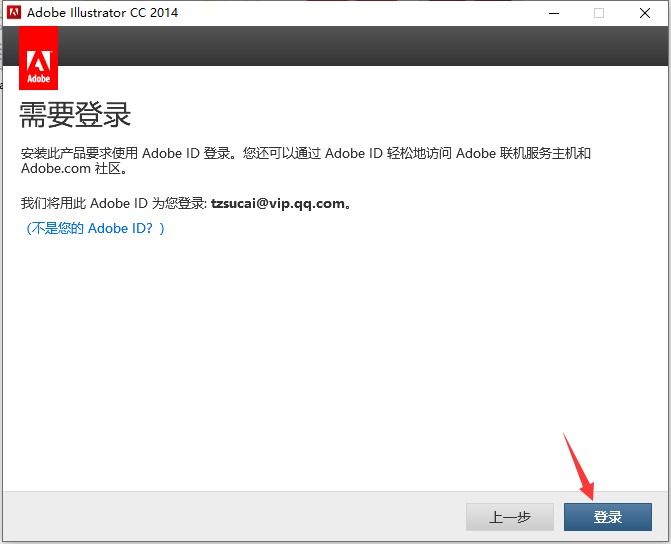Select the tzsucai@vip.qq.com email text
The height and width of the screenshot is (544, 671).
click(x=278, y=203)
